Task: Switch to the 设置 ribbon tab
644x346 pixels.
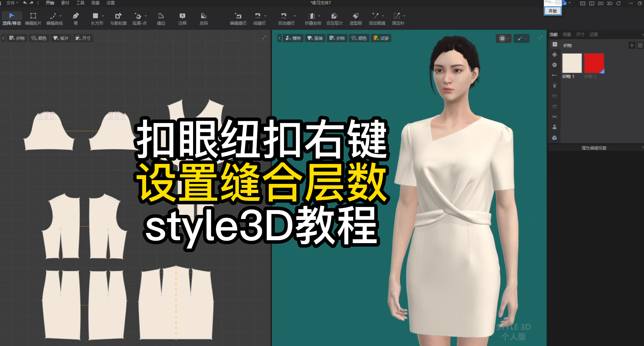Action: point(111,3)
